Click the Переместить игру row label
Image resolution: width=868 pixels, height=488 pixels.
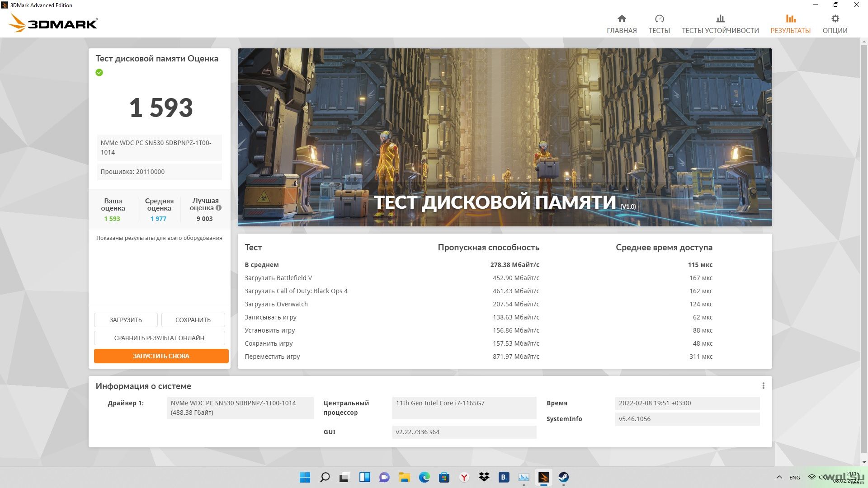272,357
